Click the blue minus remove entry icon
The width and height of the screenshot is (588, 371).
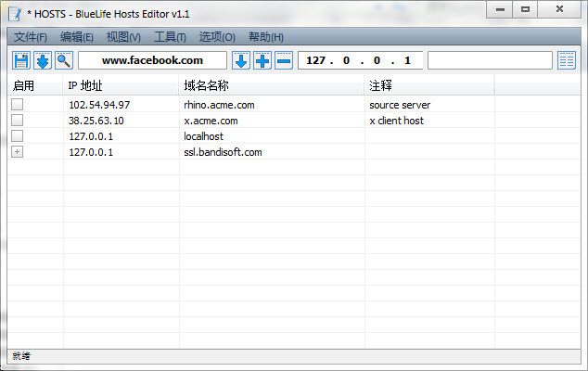click(x=284, y=60)
